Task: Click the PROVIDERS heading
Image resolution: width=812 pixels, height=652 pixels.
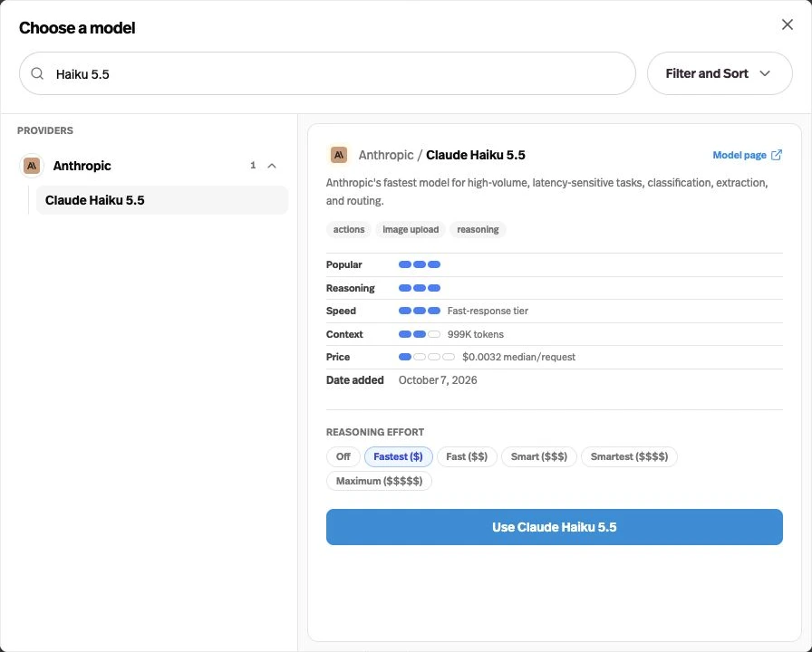Action: 45,130
